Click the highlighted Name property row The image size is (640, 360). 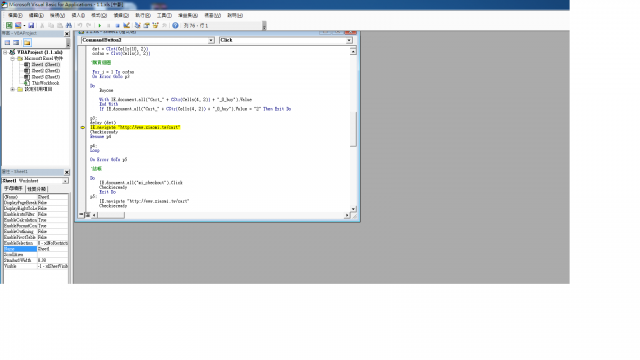(36, 249)
